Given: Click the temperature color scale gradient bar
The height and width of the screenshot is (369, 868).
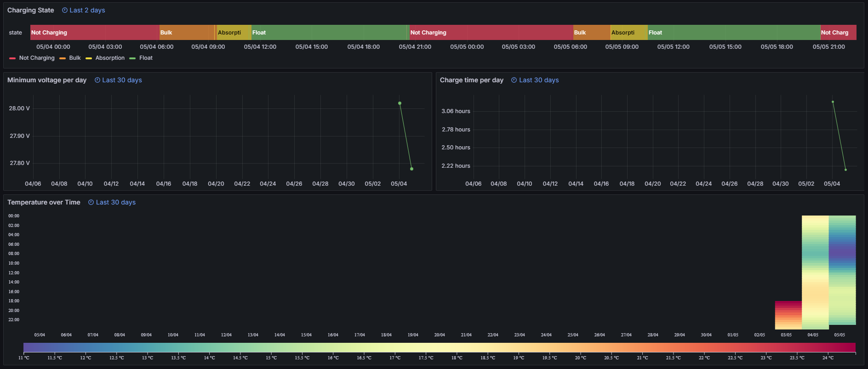Looking at the screenshot, I should pos(439,347).
